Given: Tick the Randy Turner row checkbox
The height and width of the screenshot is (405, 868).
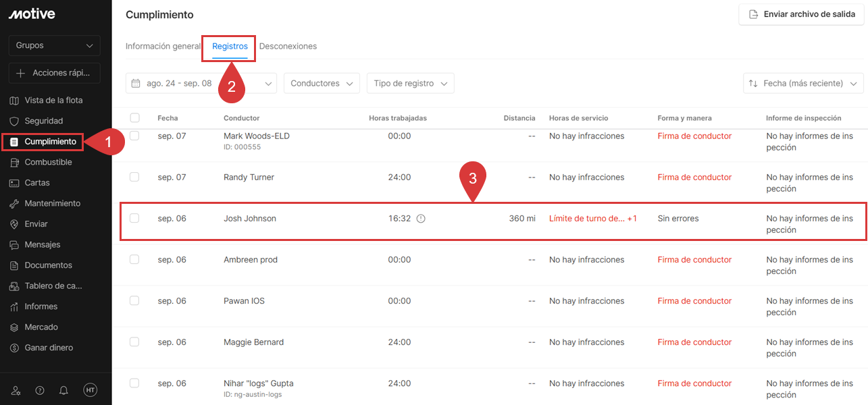Looking at the screenshot, I should point(134,177).
